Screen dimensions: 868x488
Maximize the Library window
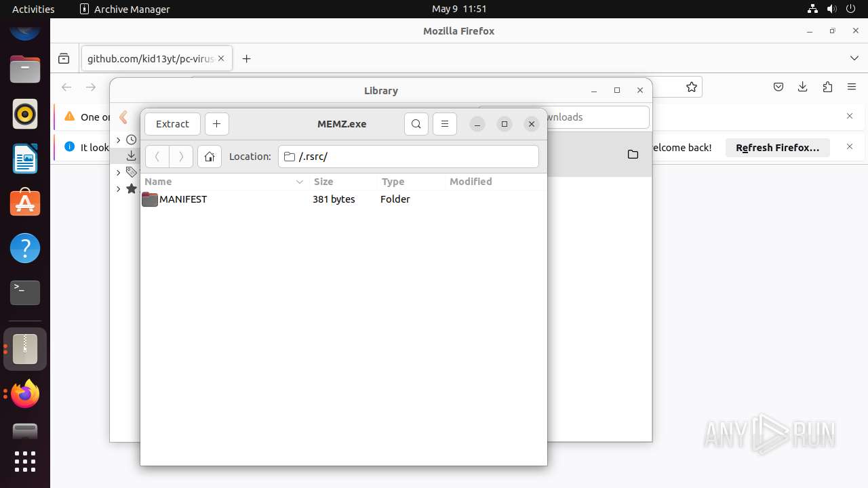[x=616, y=90]
